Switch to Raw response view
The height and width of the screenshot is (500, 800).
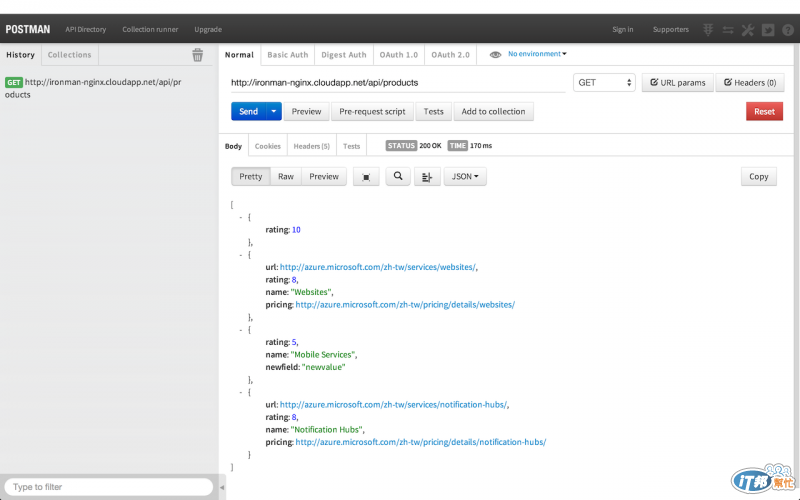tap(286, 177)
